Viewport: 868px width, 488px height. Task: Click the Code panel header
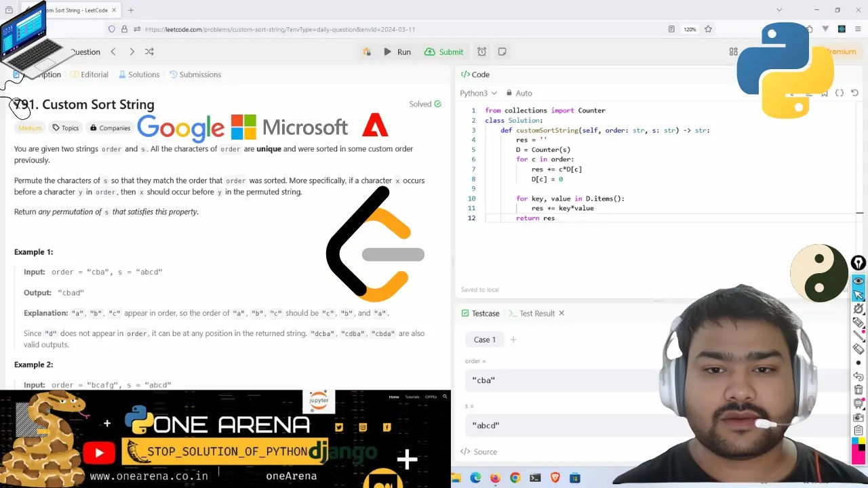click(x=475, y=75)
